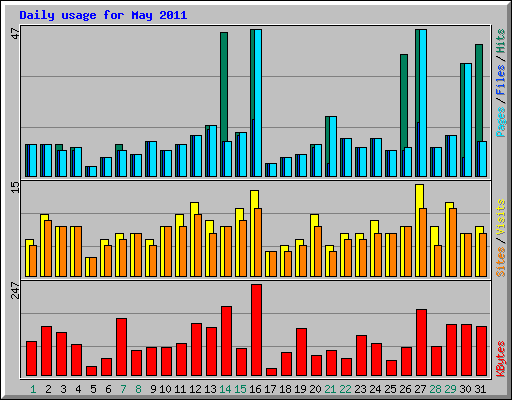
Task: Click day label '20' on the x-axis
Action: pyautogui.click(x=315, y=389)
